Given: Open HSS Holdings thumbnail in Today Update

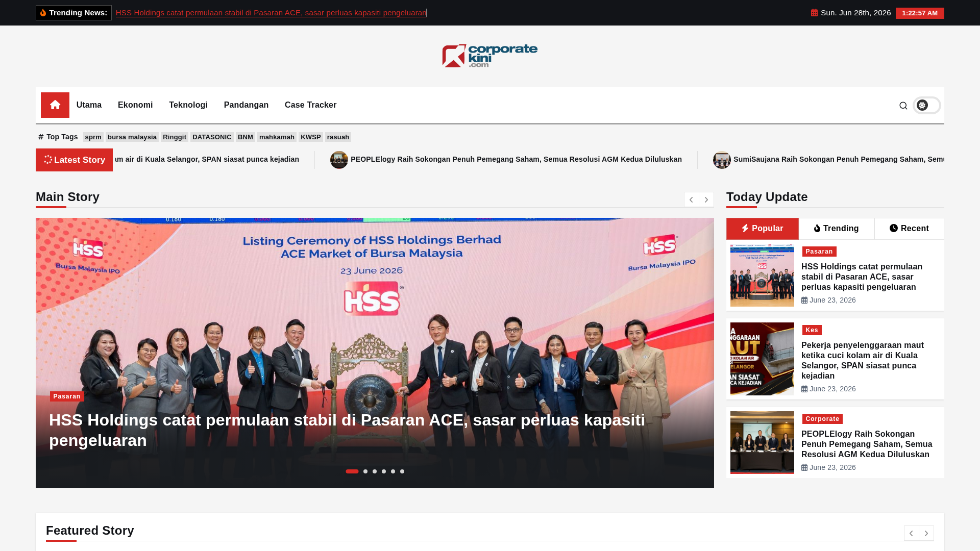Looking at the screenshot, I should 762,275.
